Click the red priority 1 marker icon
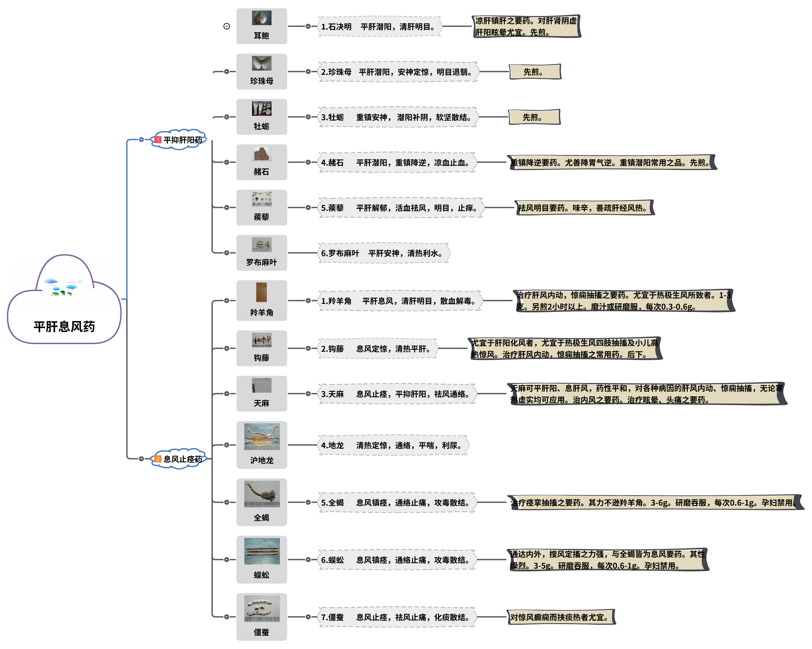Viewport: 812px width, 649px height. tap(158, 140)
